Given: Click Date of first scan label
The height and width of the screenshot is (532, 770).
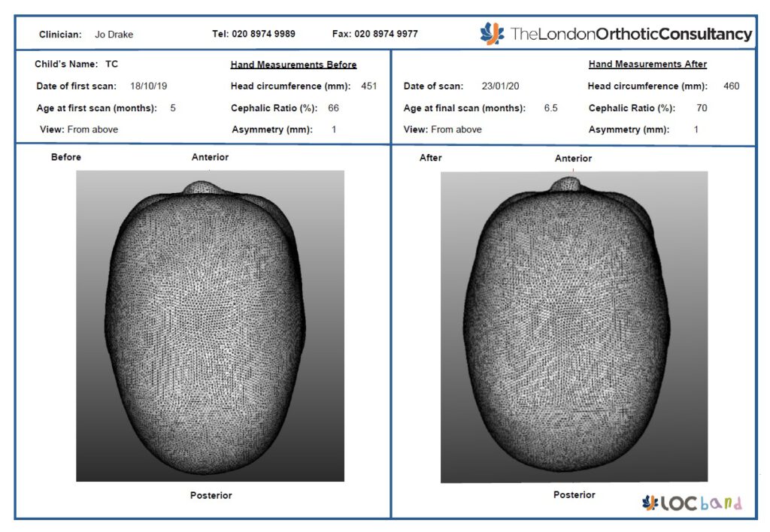Looking at the screenshot, I should point(76,86).
